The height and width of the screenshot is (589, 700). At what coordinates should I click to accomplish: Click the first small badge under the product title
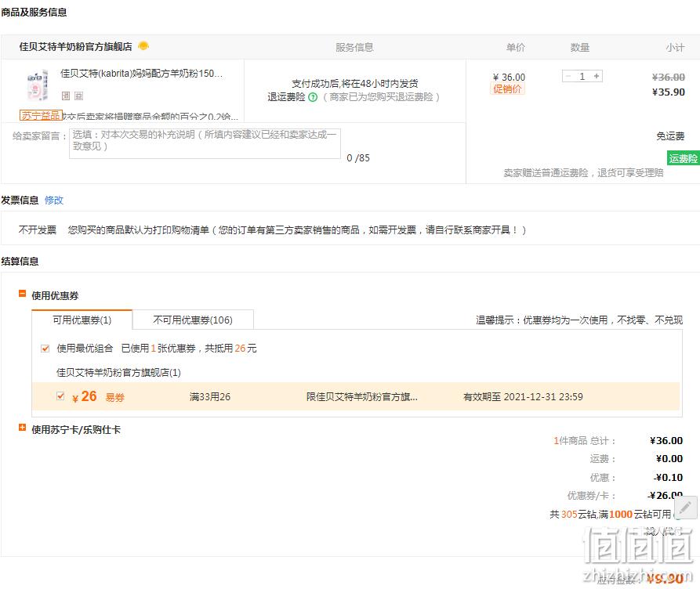point(66,96)
